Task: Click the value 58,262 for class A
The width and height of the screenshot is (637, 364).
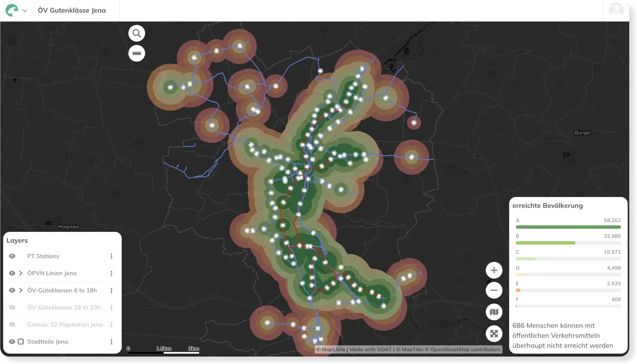Action: tap(612, 220)
